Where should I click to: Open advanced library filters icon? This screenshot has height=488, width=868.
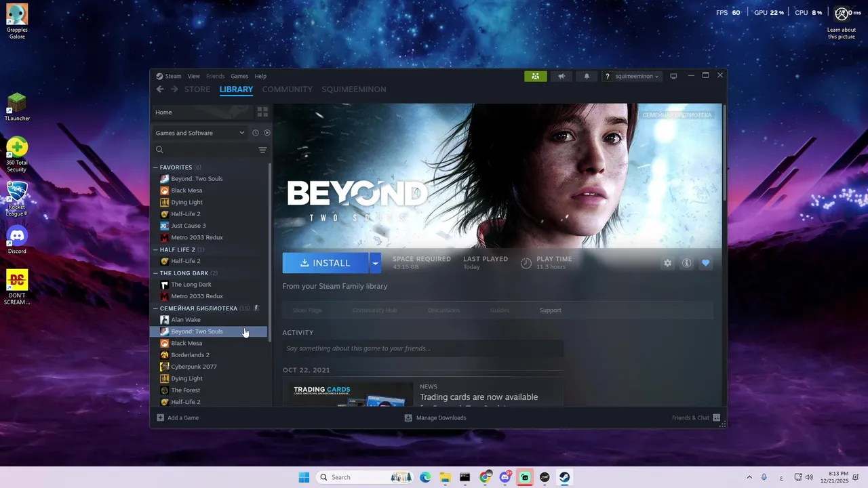(x=262, y=150)
